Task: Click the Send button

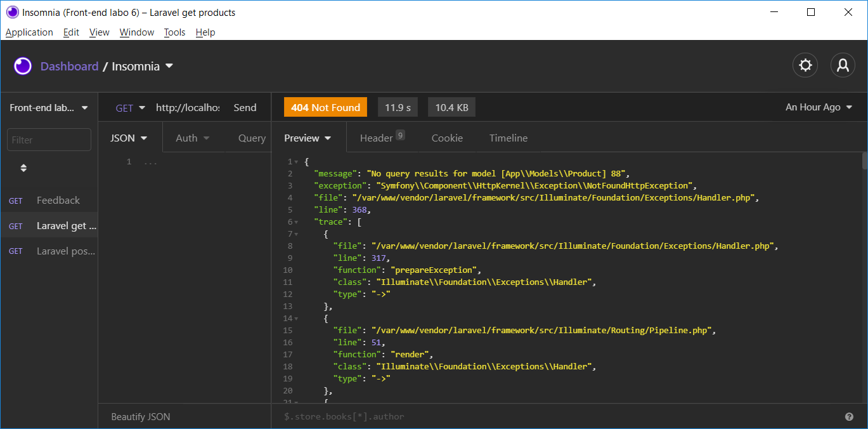Action: point(245,108)
